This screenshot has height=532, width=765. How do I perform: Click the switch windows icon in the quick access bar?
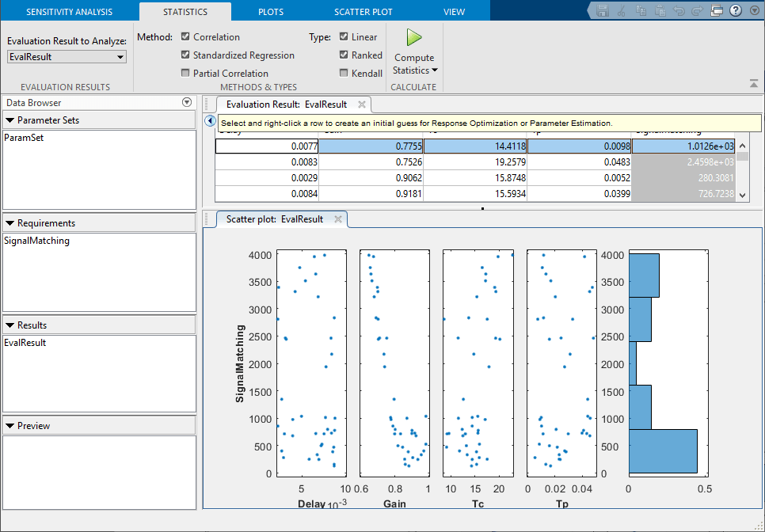(x=717, y=11)
